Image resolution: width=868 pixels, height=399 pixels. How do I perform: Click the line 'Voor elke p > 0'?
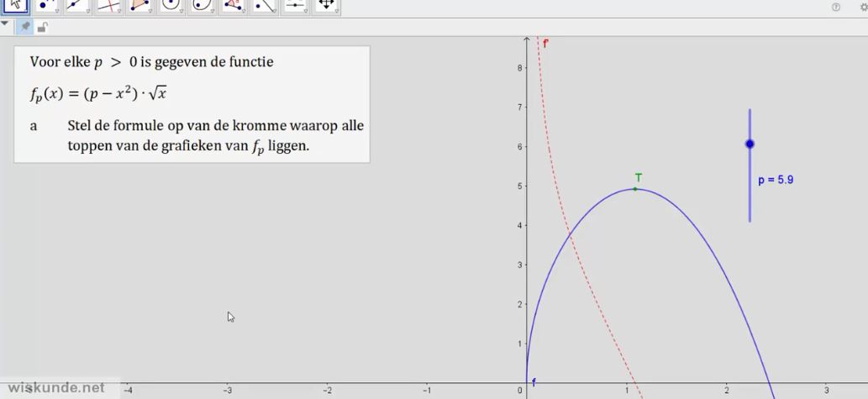click(x=151, y=62)
